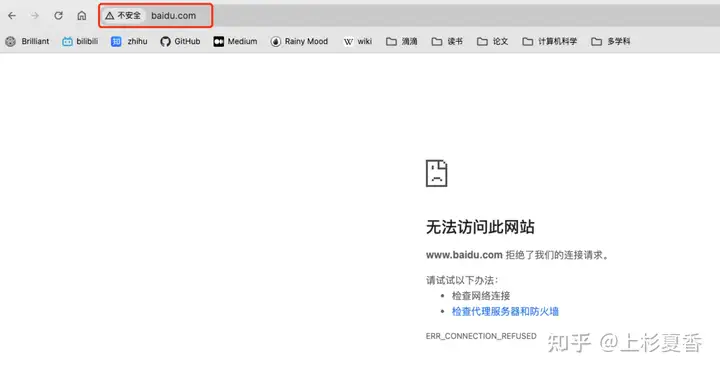Expand the 滴滴 bookmark folder
720x372 pixels.
point(402,41)
